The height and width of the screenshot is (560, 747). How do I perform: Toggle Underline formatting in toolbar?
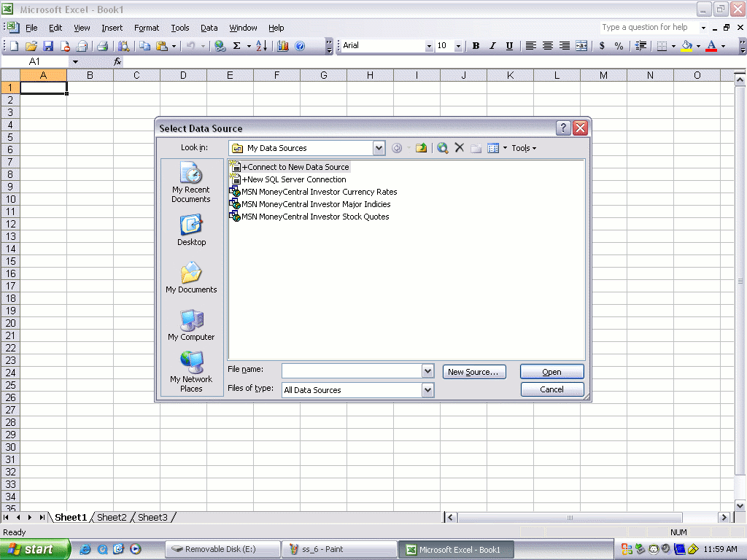click(x=509, y=46)
